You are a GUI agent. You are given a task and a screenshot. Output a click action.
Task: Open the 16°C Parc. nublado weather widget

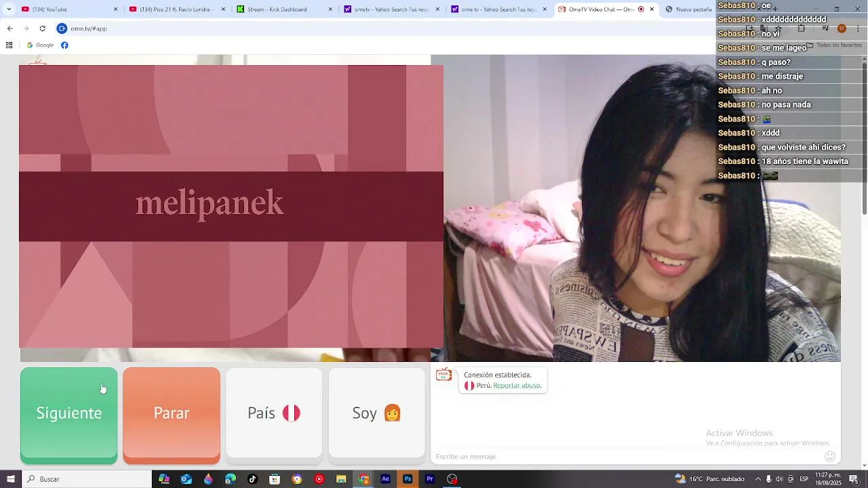coord(709,479)
